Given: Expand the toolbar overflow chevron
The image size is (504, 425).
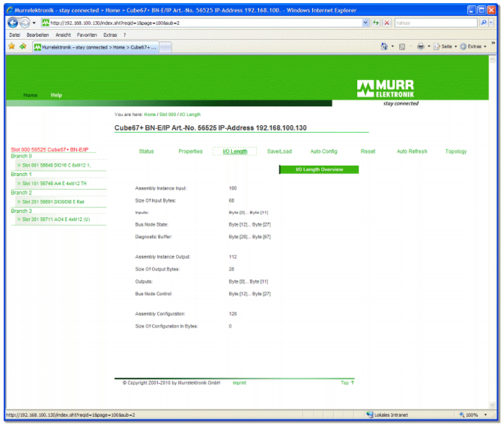Looking at the screenshot, I should tap(493, 43).
